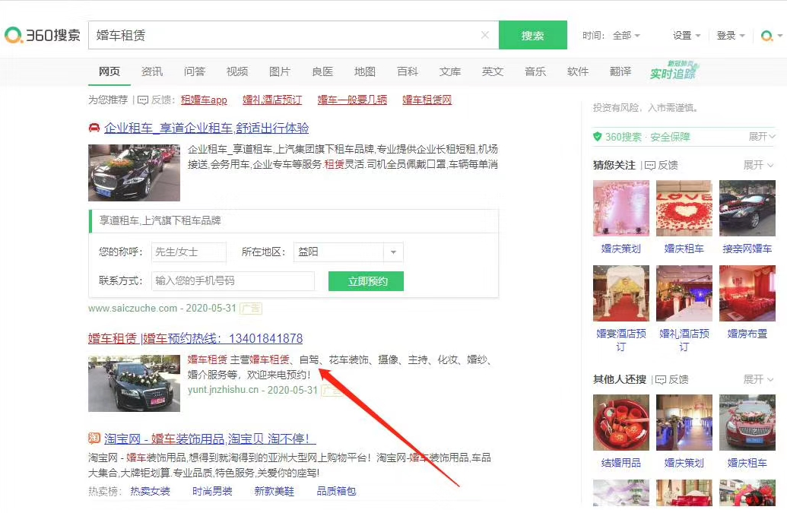Open the www.saiczuche.com URL link
The height and width of the screenshot is (532, 787).
point(132,308)
